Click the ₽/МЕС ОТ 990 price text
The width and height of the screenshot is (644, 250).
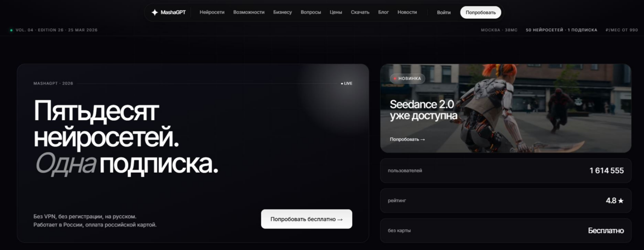tap(622, 30)
